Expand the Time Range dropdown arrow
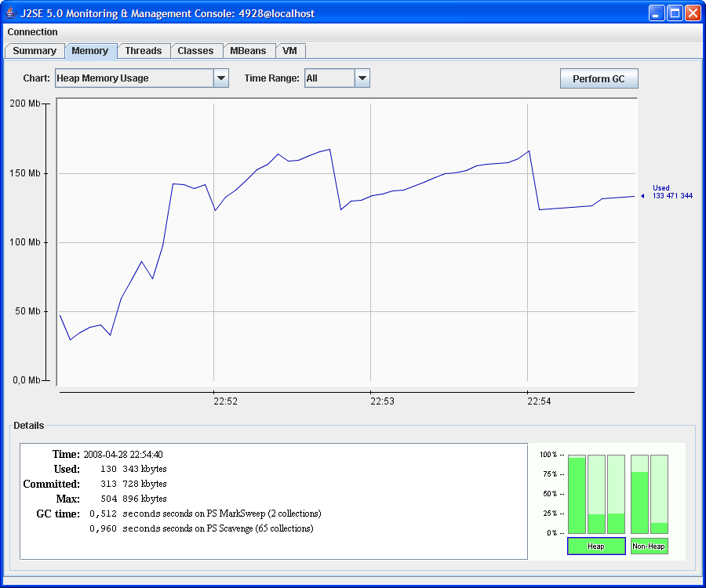Viewport: 706px width, 588px height. click(x=362, y=78)
